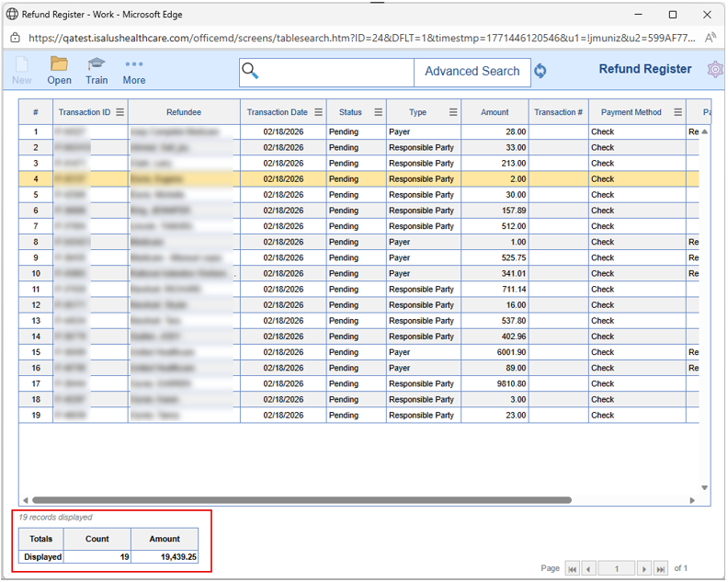Open Status column menu options
Screen dimensions: 728x582
point(378,112)
